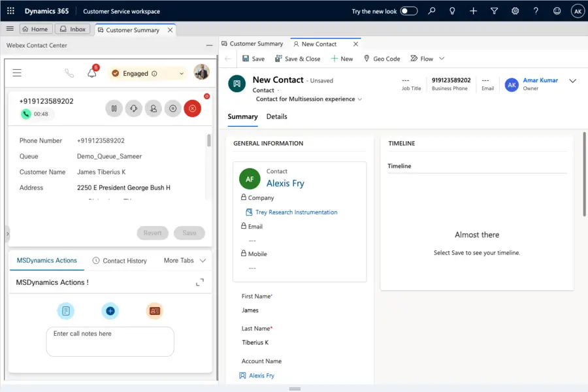This screenshot has width=588, height=392.
Task: Close the Customer Summary session tab
Action: [171, 30]
